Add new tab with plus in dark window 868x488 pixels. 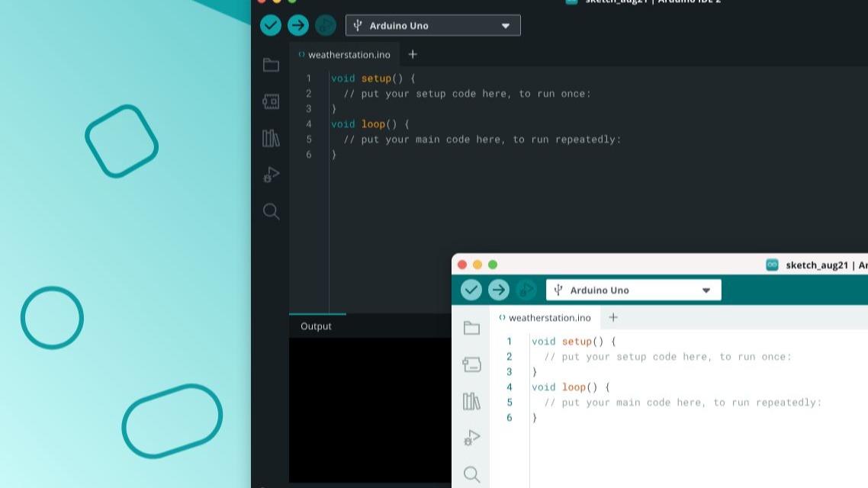pyautogui.click(x=413, y=54)
